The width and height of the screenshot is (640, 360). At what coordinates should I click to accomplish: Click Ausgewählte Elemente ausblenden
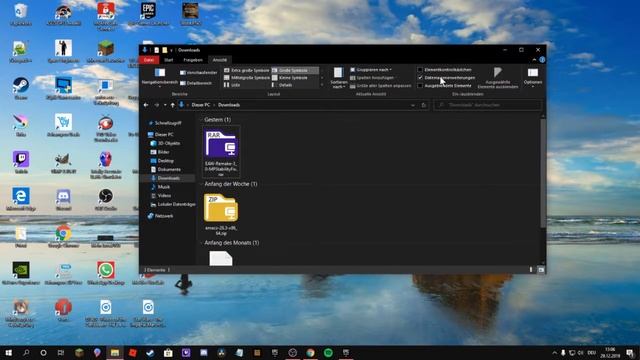tap(498, 78)
